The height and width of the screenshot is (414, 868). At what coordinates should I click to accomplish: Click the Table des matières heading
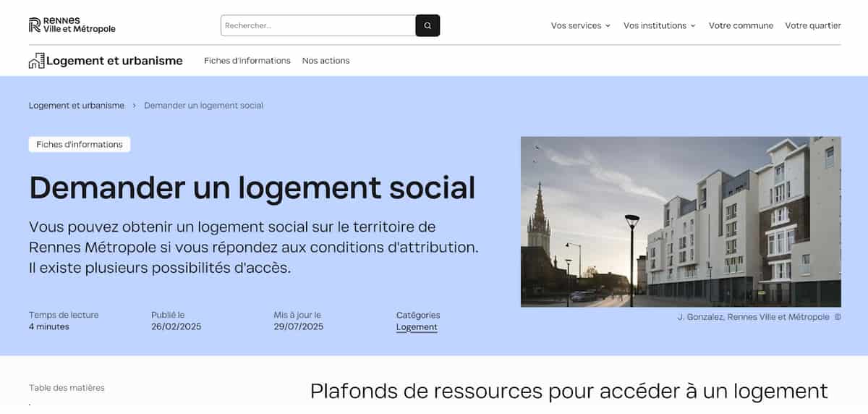[67, 388]
